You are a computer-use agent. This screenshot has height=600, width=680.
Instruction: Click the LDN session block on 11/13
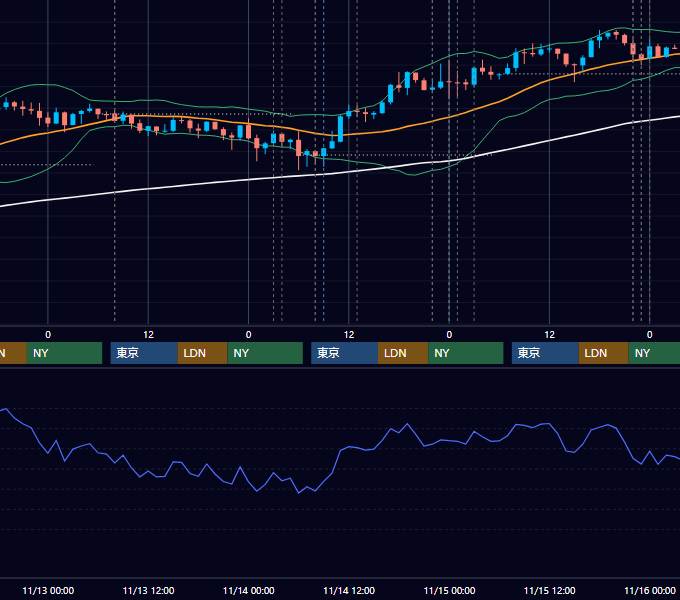pyautogui.click(x=203, y=353)
